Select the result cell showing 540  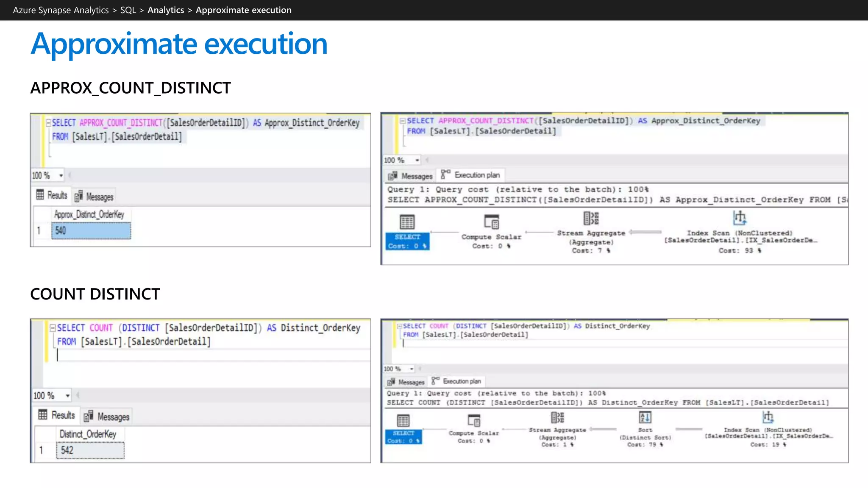(x=91, y=231)
